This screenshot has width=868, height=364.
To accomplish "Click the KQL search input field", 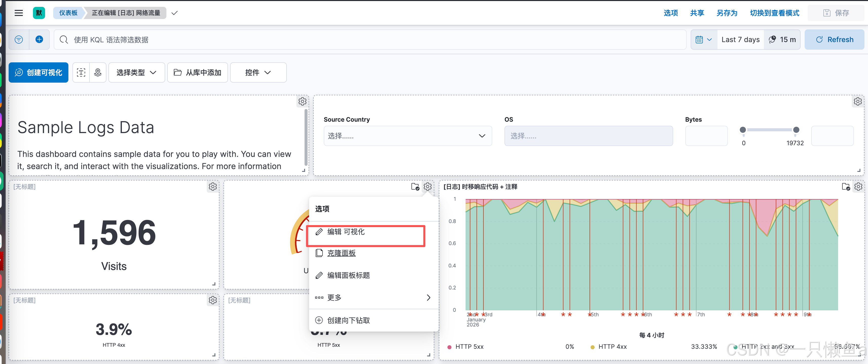I will [x=371, y=40].
